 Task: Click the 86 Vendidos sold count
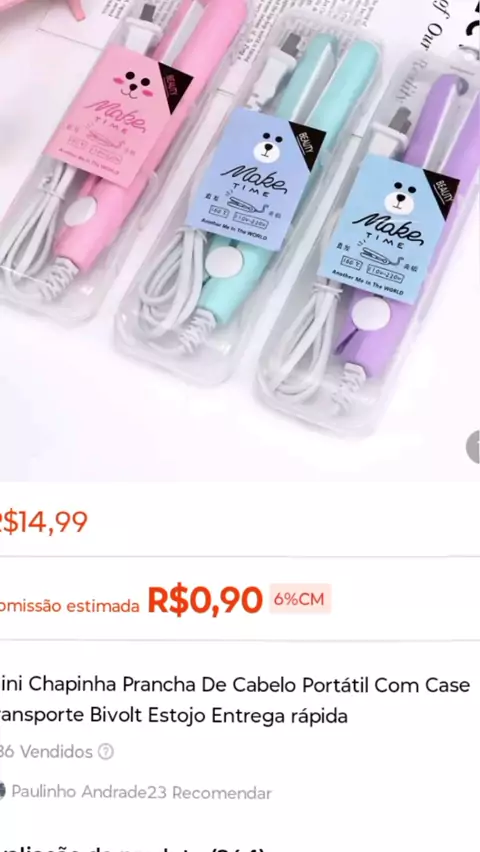pos(46,752)
